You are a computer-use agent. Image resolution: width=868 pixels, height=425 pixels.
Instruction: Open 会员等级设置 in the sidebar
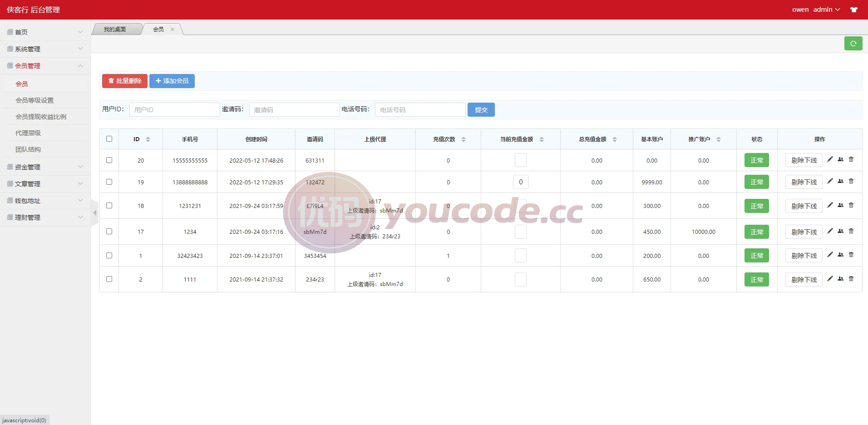(35, 100)
